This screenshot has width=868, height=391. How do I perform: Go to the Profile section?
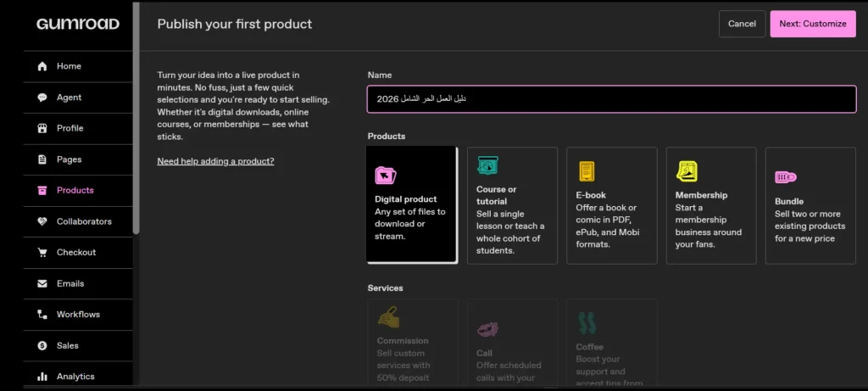tap(78, 128)
